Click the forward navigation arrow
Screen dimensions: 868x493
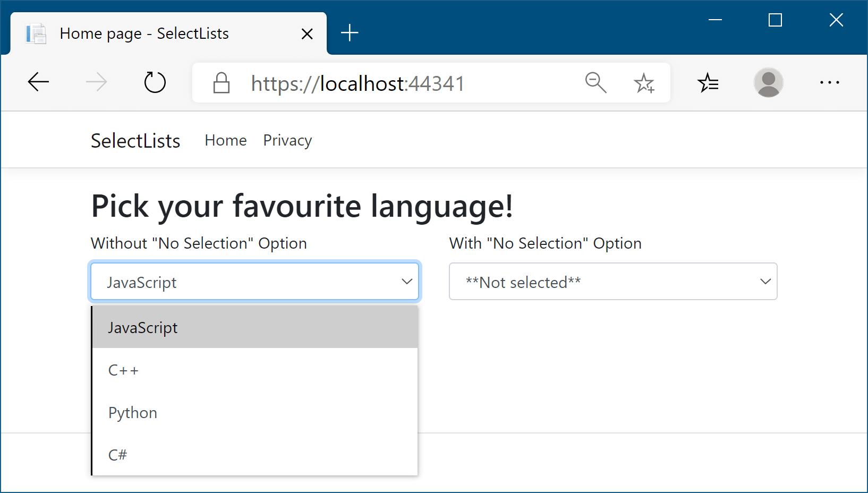coord(97,82)
